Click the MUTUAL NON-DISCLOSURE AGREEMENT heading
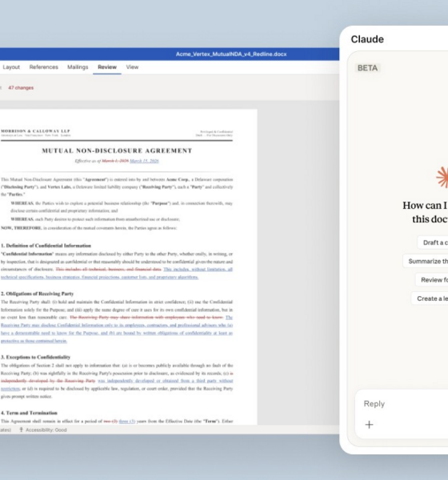This screenshot has height=480, width=448. point(117,150)
